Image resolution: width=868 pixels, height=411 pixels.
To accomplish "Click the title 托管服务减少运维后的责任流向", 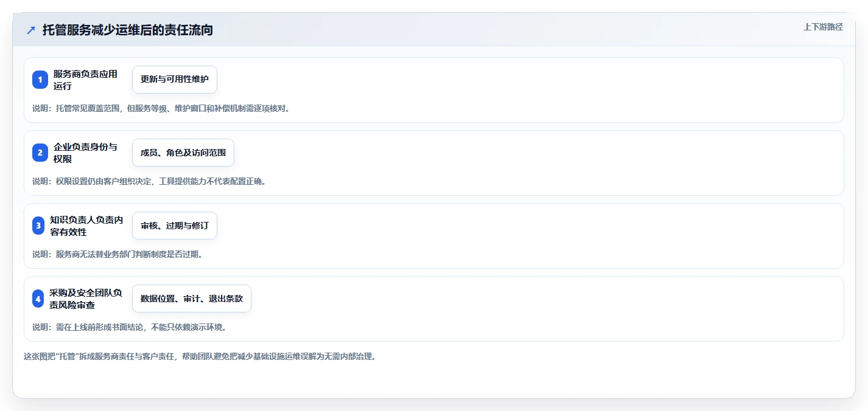I will pos(128,30).
